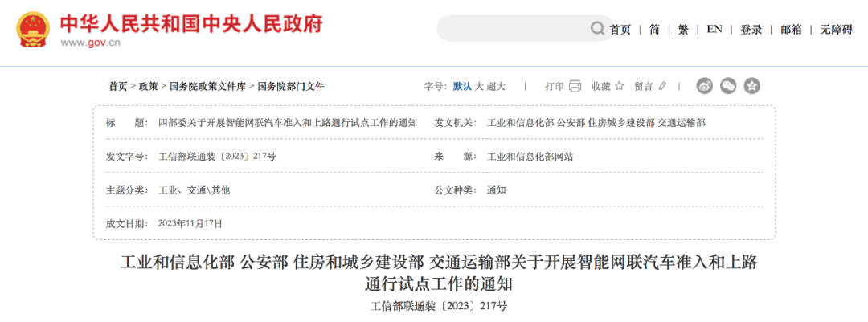
Task: Switch to traditional Chinese 繁
Action: click(x=683, y=30)
